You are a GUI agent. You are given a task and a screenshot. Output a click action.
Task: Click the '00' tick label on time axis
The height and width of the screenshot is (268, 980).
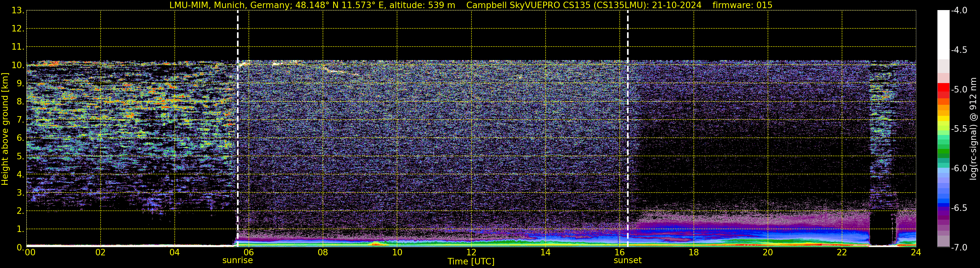coord(30,252)
